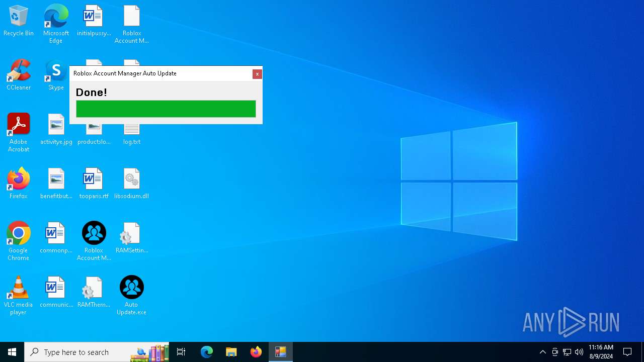644x362 pixels.
Task: Select the Google Chrome desktop shortcut
Action: [19, 241]
